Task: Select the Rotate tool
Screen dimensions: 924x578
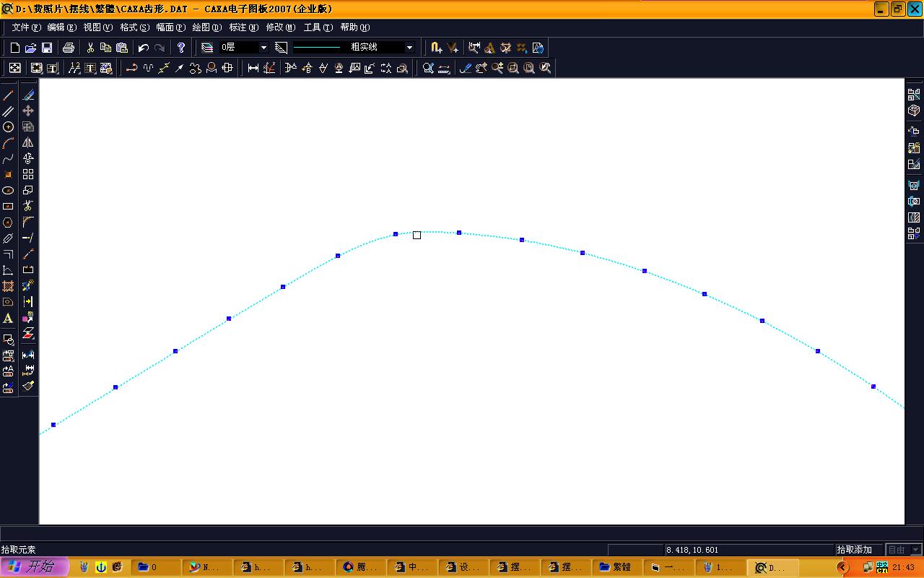Action: [x=28, y=159]
